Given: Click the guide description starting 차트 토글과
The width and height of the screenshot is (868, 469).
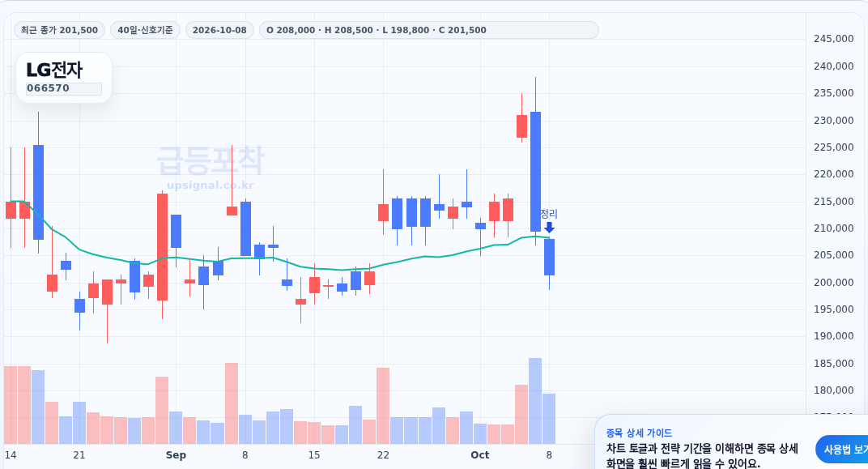Looking at the screenshot, I should click(x=702, y=456).
